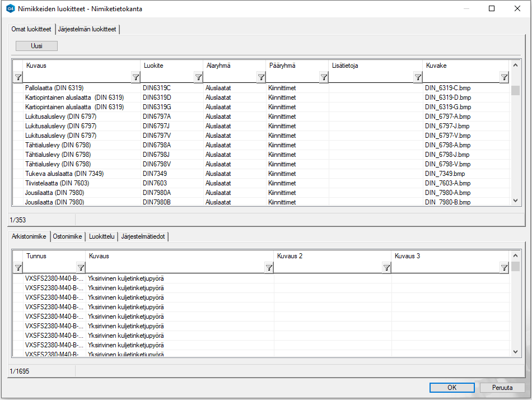The width and height of the screenshot is (532, 400).
Task: Click the filter icon for Kuvaus column in upper table
Action: 136,77
